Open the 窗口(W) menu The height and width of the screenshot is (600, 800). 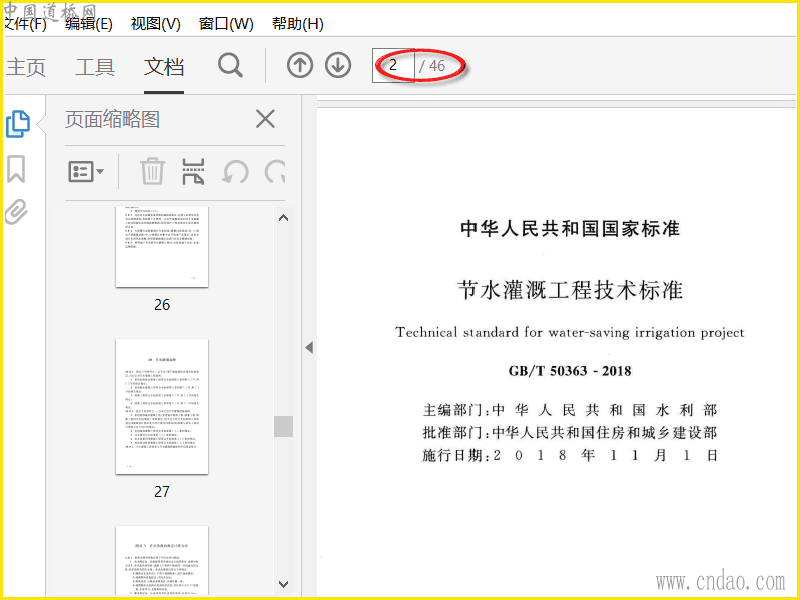pos(226,23)
